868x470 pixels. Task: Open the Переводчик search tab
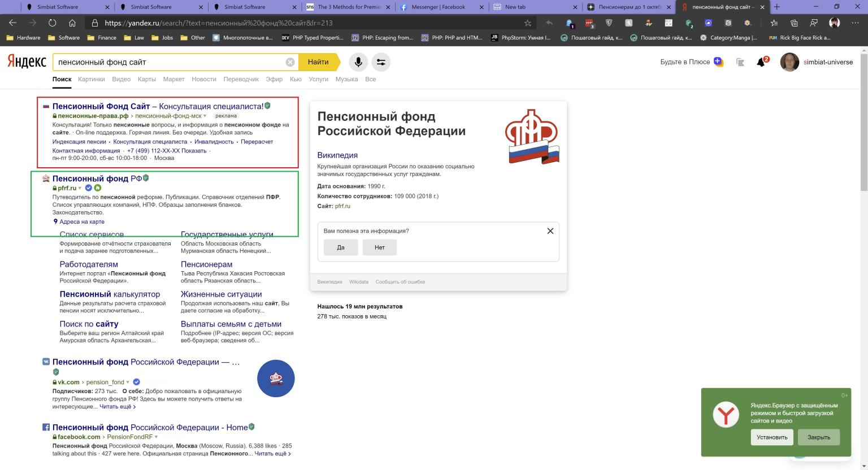click(x=241, y=79)
